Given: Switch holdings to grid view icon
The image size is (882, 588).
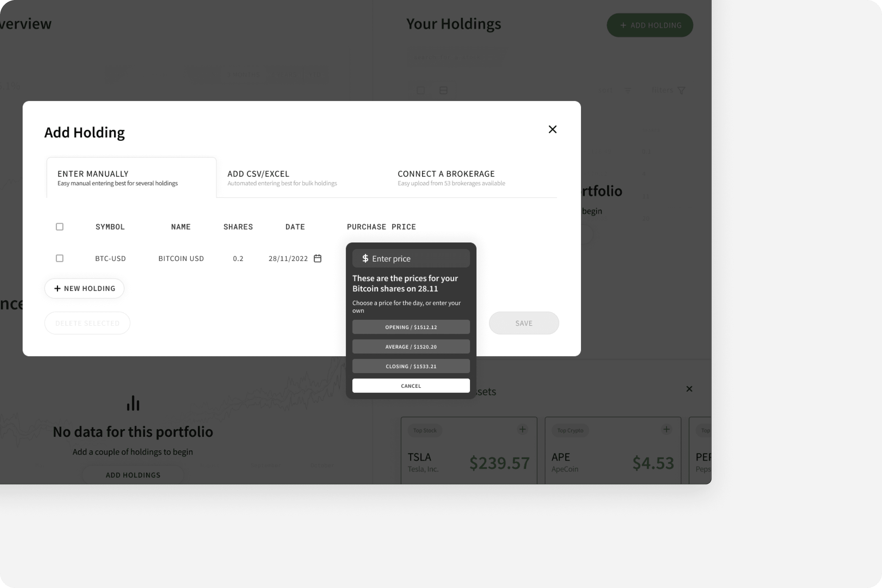Looking at the screenshot, I should (421, 90).
